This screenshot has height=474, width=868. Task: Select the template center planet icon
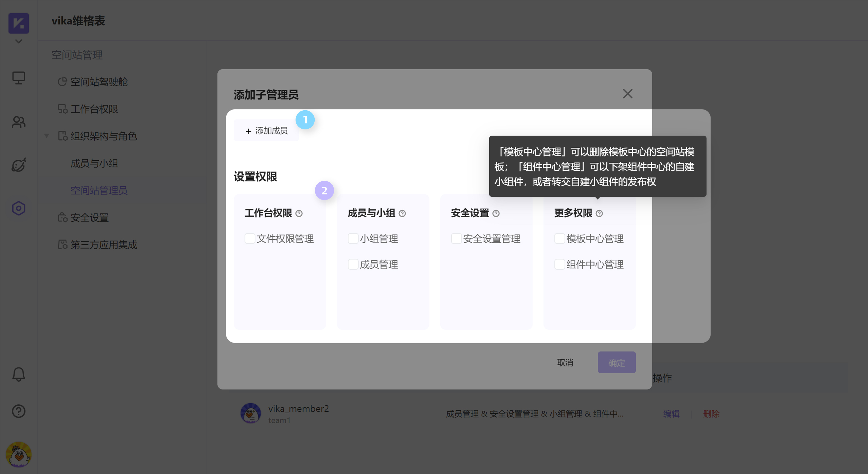point(19,165)
